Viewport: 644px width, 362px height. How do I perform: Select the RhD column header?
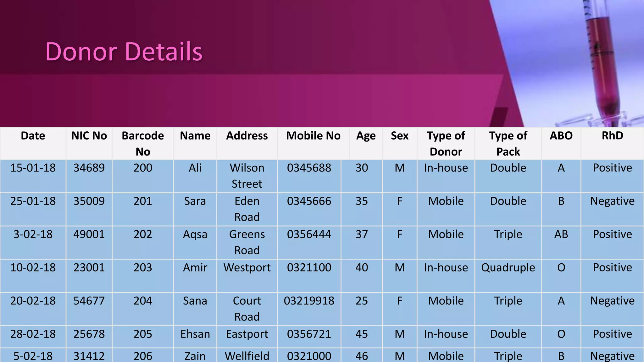(x=612, y=136)
